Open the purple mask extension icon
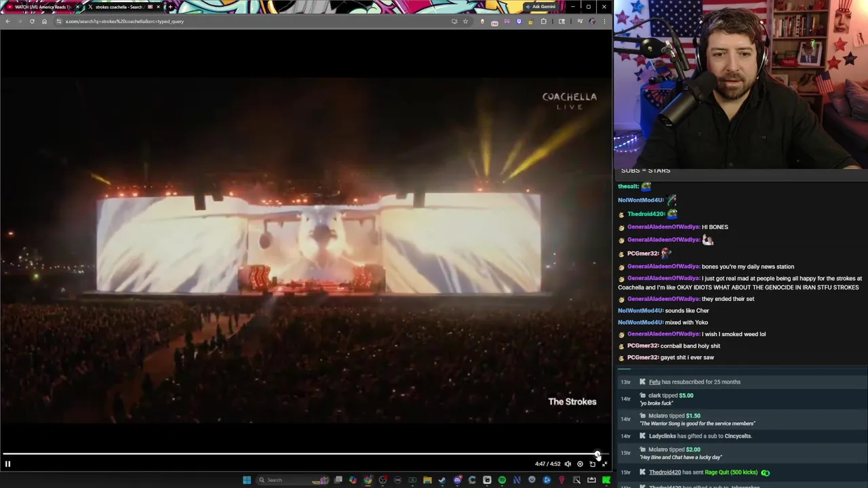 (507, 21)
